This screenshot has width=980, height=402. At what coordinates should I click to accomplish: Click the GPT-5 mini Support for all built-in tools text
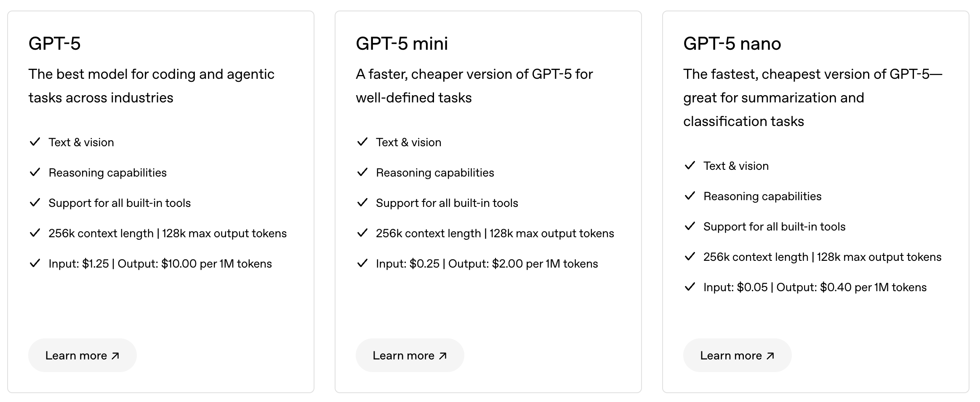point(447,203)
